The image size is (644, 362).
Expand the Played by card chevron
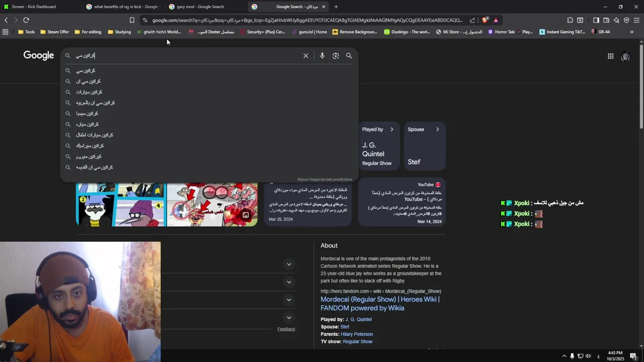tap(392, 129)
